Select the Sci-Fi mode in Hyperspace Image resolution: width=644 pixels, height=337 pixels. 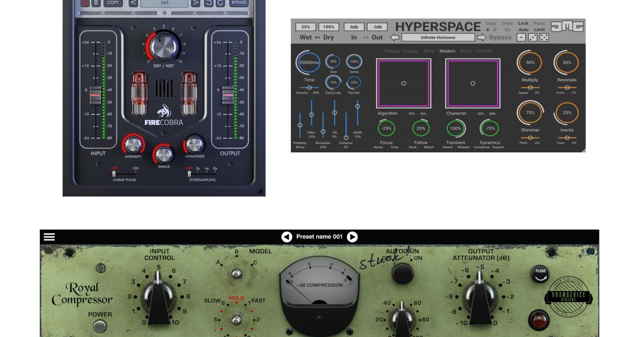tap(466, 50)
